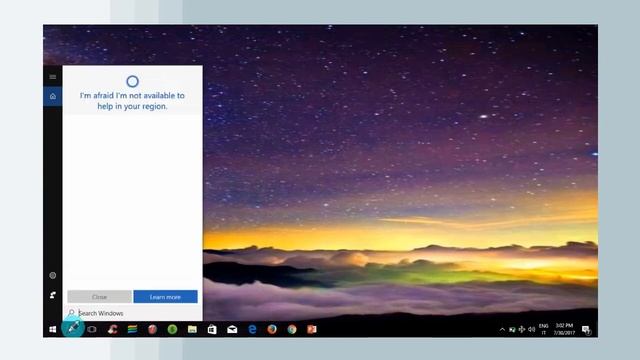Open the Mail app from the taskbar
Viewport: 640px width, 360px height.
click(232, 329)
